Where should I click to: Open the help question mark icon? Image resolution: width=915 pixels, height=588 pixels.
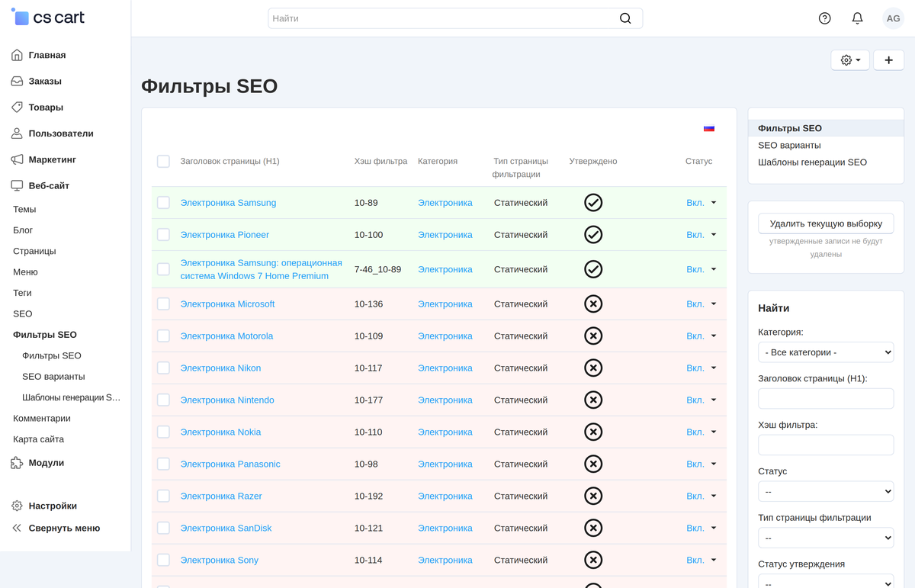(824, 18)
